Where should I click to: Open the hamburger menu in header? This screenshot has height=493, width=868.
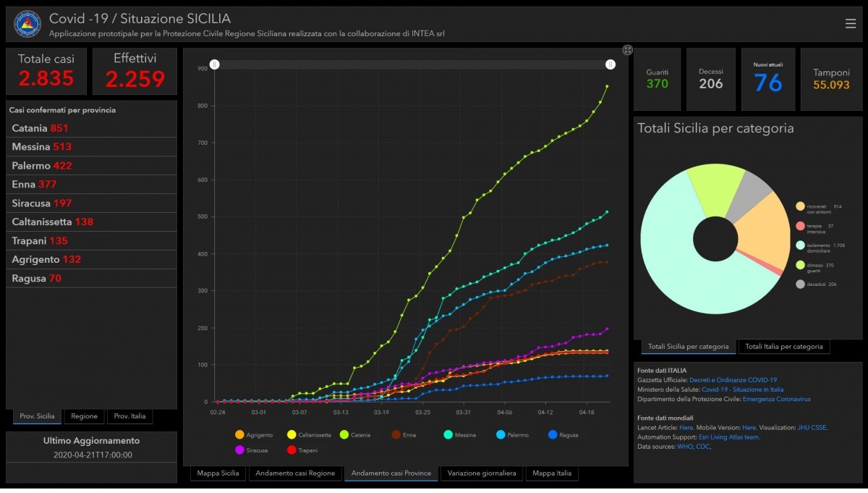point(850,24)
